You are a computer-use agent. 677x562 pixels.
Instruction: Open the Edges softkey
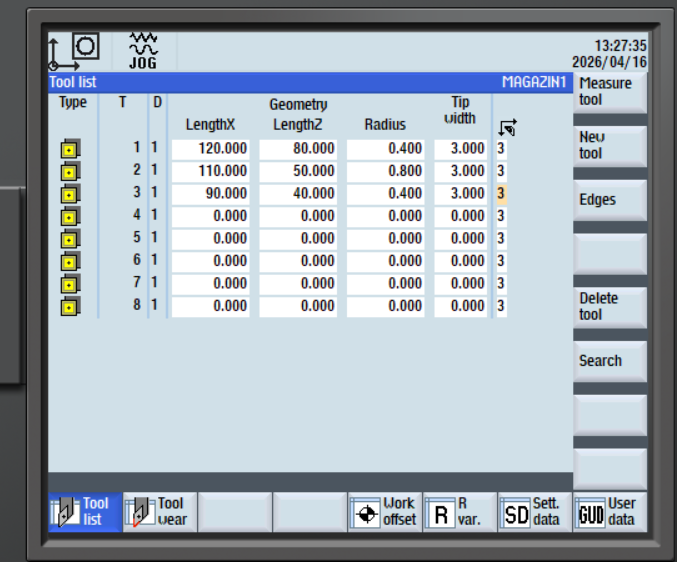pos(609,200)
